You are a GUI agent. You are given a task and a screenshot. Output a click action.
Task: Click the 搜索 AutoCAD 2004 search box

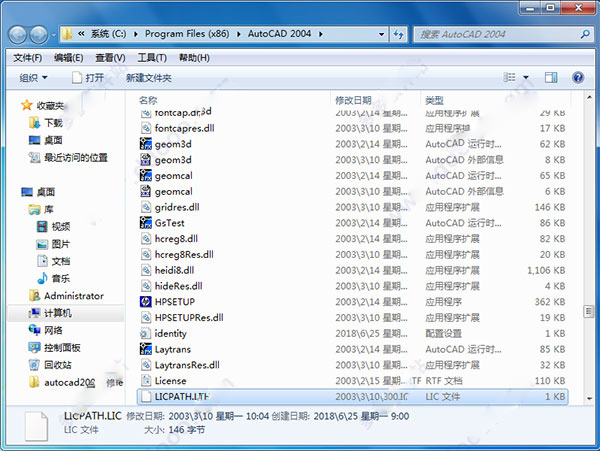pos(497,34)
